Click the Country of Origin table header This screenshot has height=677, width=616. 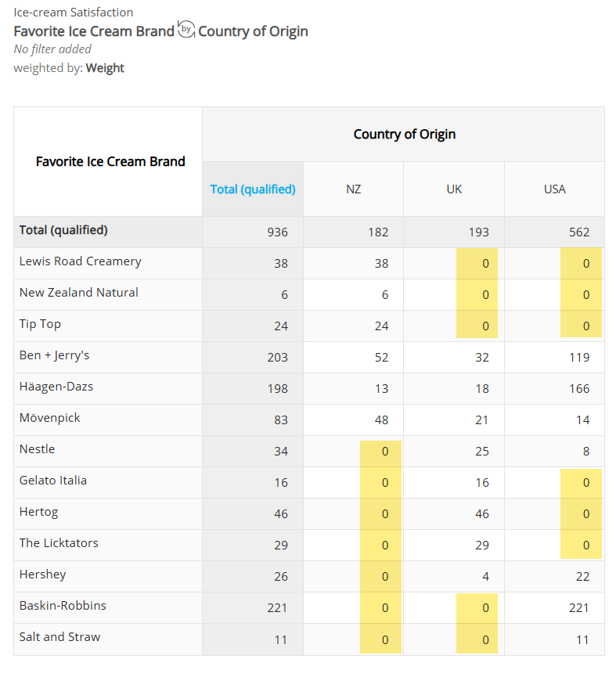click(x=404, y=135)
